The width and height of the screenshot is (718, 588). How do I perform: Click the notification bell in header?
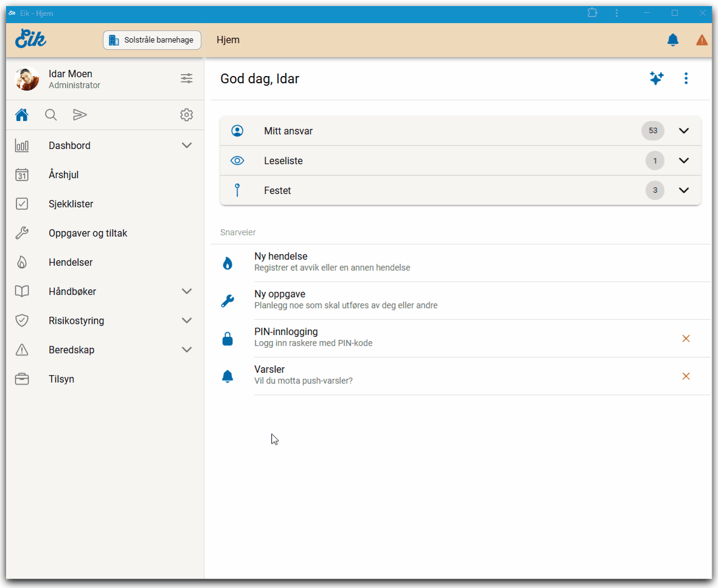pyautogui.click(x=672, y=40)
